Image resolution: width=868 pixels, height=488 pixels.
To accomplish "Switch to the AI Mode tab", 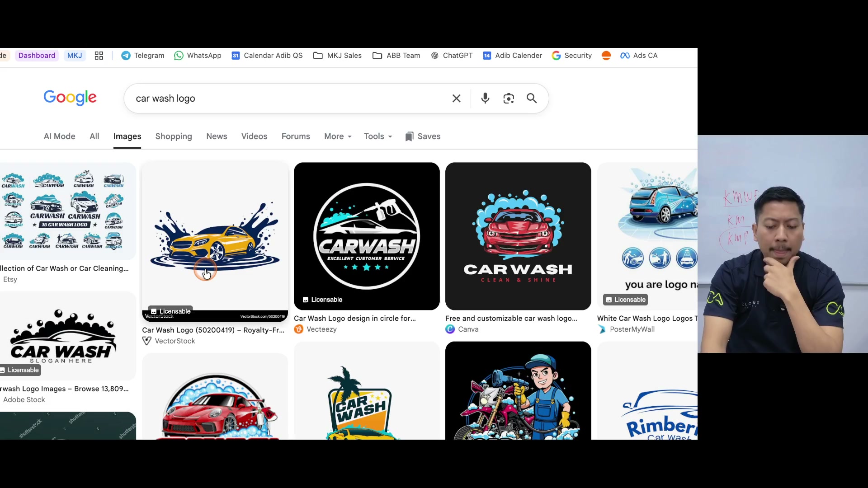I will click(x=60, y=136).
